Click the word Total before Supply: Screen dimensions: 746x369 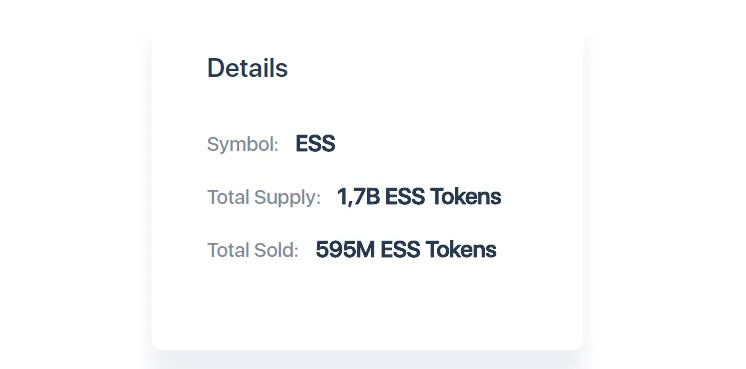click(x=228, y=197)
